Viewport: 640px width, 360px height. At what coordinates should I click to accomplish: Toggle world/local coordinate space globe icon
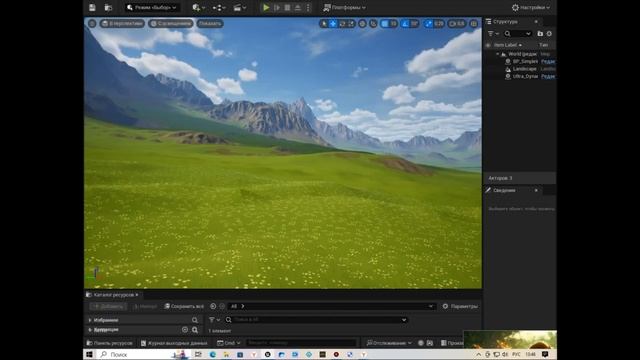(362, 24)
